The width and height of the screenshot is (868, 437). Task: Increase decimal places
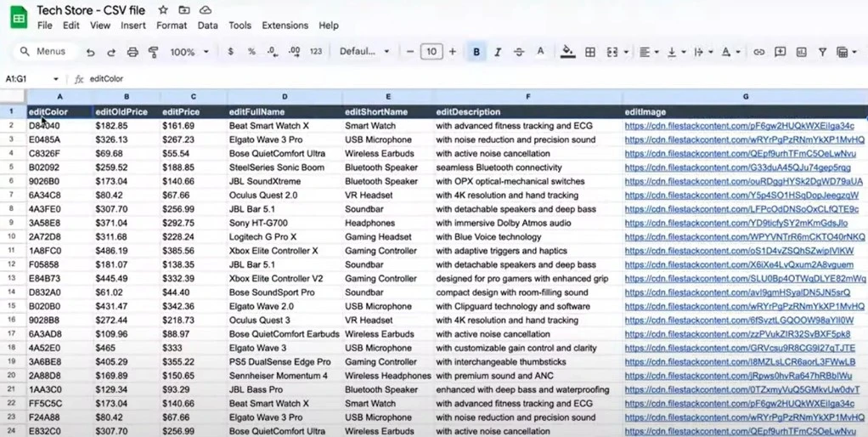pos(295,52)
